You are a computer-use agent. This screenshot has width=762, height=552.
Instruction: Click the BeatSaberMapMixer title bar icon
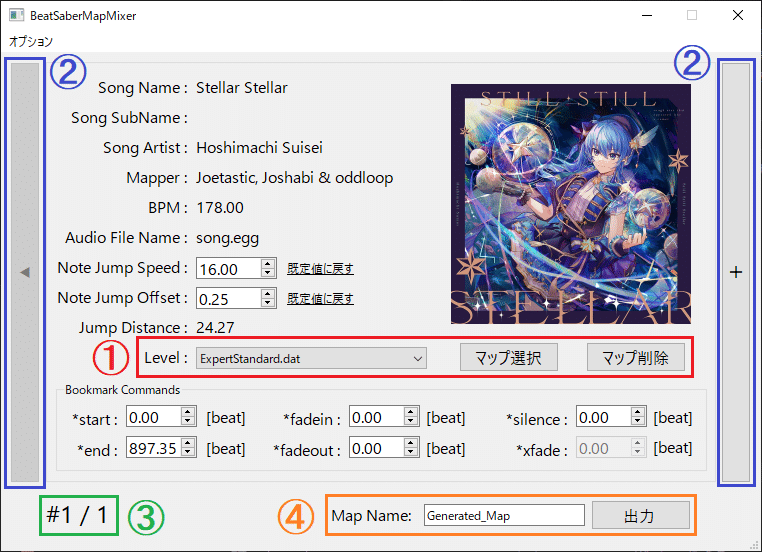(16, 15)
